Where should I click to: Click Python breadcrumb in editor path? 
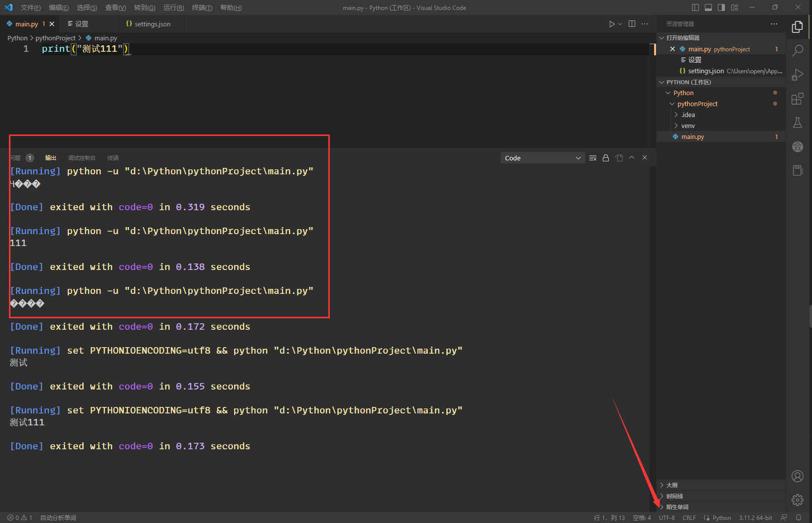[17, 38]
